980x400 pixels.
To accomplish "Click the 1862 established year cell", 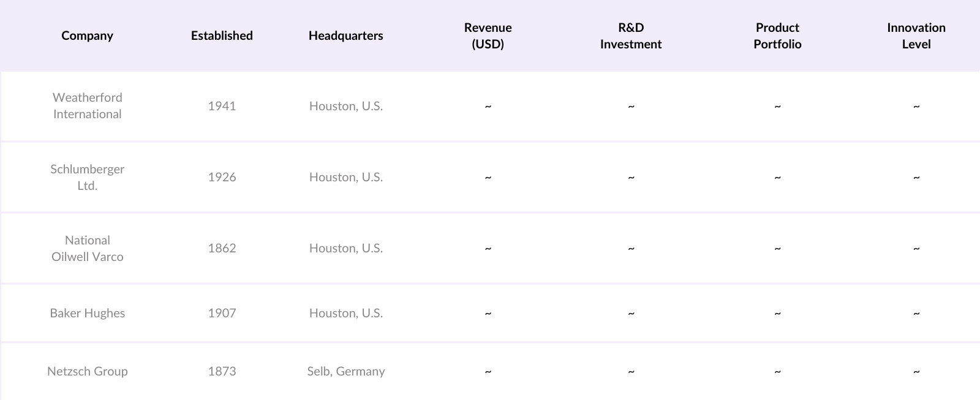I will click(x=222, y=248).
